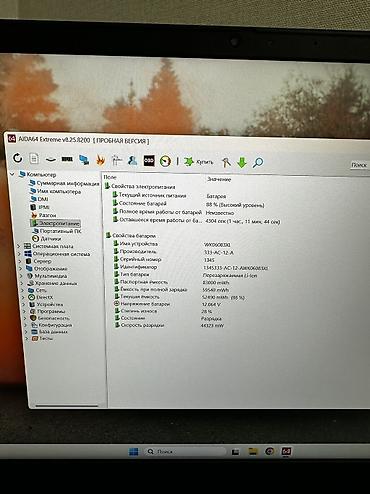Select Ёмкость при полной зарядке row
This screenshot has width=370, height=494.
click(x=154, y=289)
